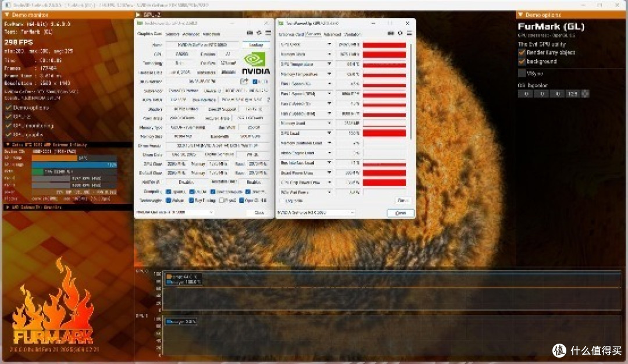This screenshot has height=364, width=628.
Task: Click the GPU Load red graph bar
Action: click(x=384, y=133)
